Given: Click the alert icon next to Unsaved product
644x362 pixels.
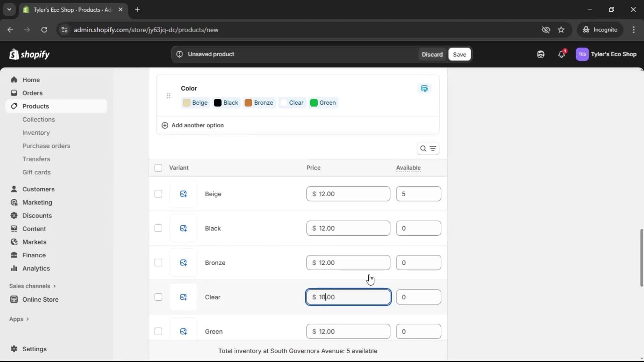Looking at the screenshot, I should tap(179, 54).
